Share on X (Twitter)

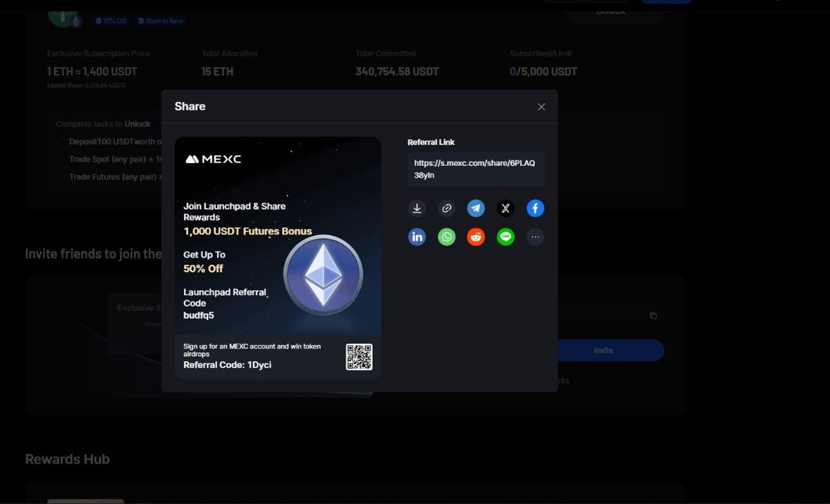[x=506, y=208]
